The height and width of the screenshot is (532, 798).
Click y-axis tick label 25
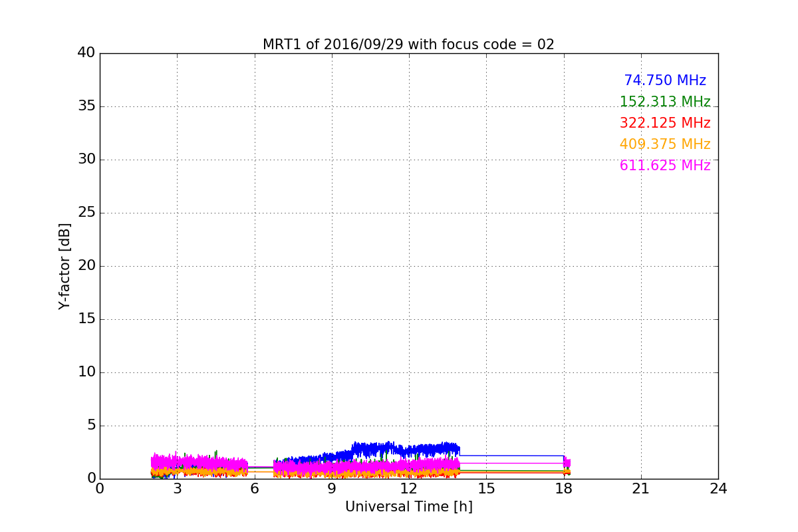coord(86,213)
